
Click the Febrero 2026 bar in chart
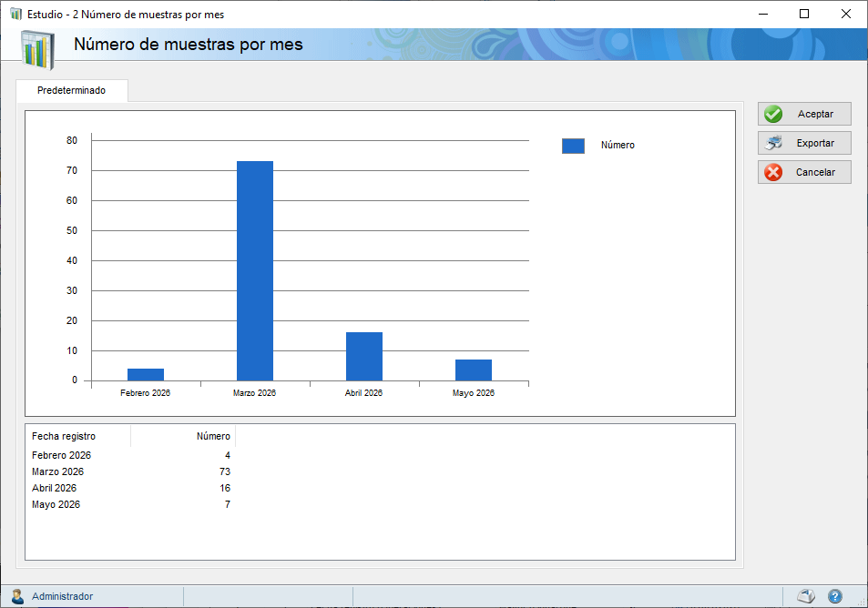pyautogui.click(x=146, y=374)
